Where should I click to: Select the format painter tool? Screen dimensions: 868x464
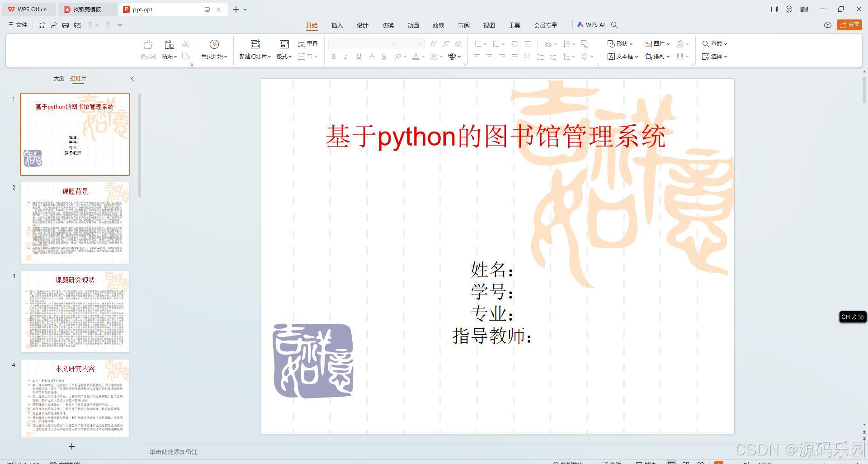[x=148, y=49]
